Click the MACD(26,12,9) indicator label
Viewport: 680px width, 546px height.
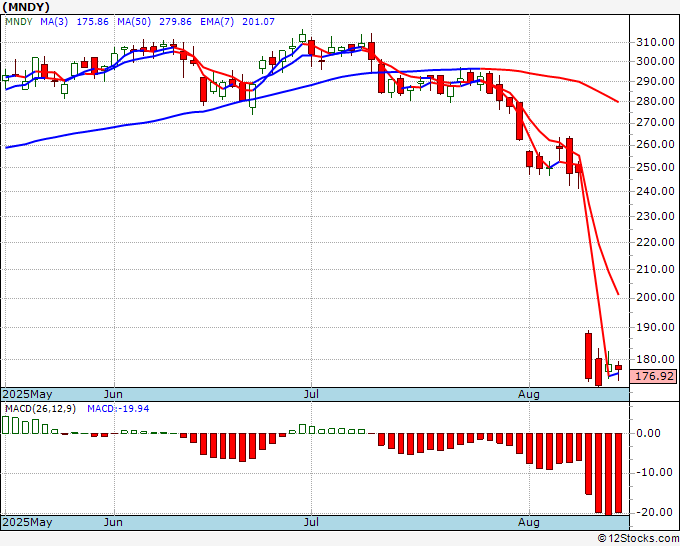(40, 409)
